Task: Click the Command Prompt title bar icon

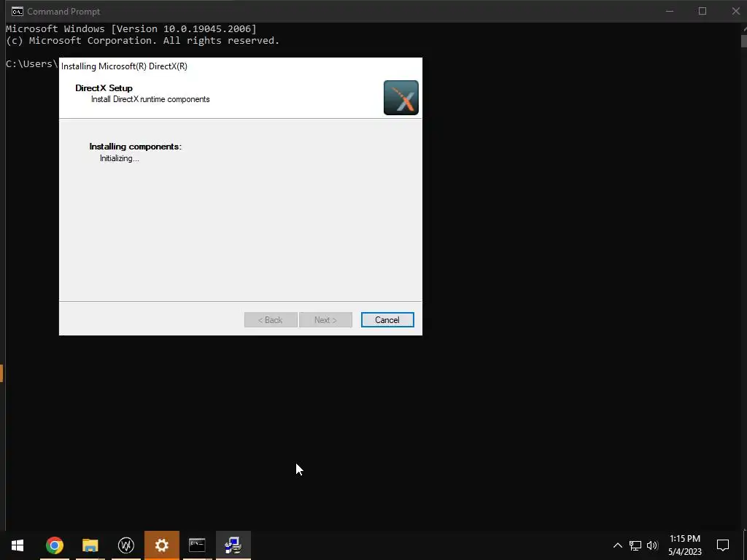Action: [x=18, y=12]
